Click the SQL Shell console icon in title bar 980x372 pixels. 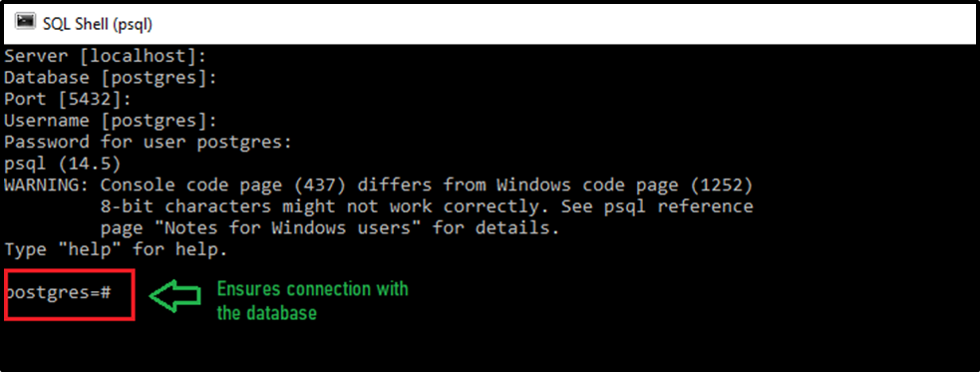[24, 21]
